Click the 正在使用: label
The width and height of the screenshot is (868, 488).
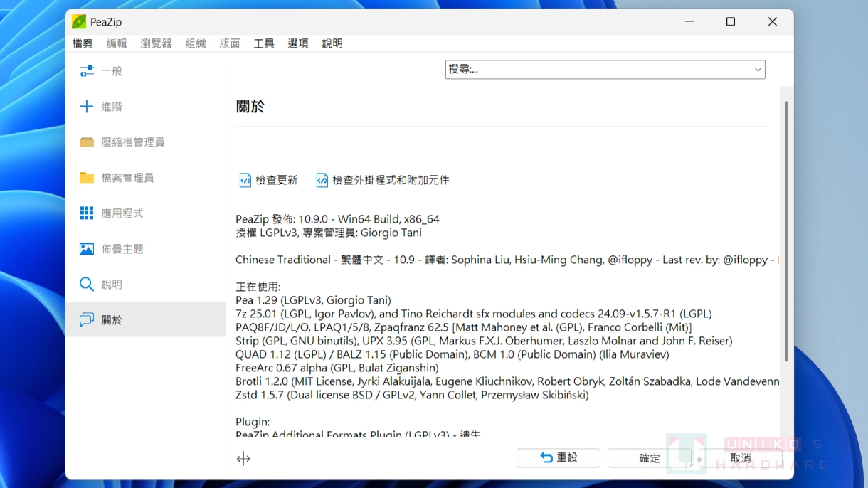pos(258,287)
